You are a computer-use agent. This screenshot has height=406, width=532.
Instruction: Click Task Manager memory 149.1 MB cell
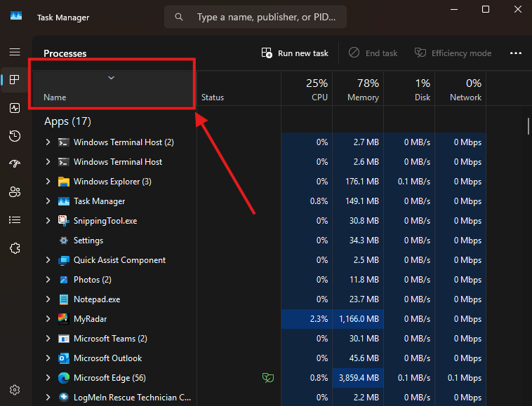(x=358, y=201)
